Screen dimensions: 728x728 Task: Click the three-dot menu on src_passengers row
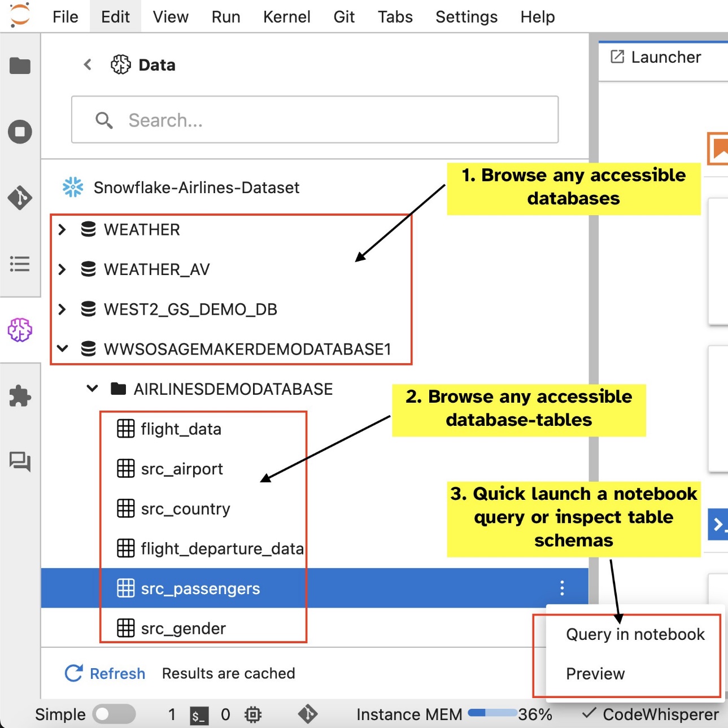(562, 588)
